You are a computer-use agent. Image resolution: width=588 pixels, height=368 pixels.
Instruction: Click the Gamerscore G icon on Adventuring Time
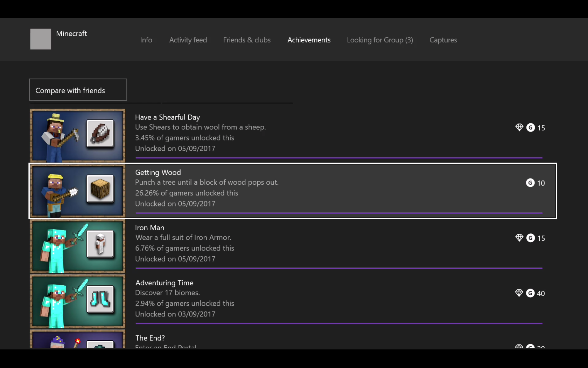tap(531, 293)
